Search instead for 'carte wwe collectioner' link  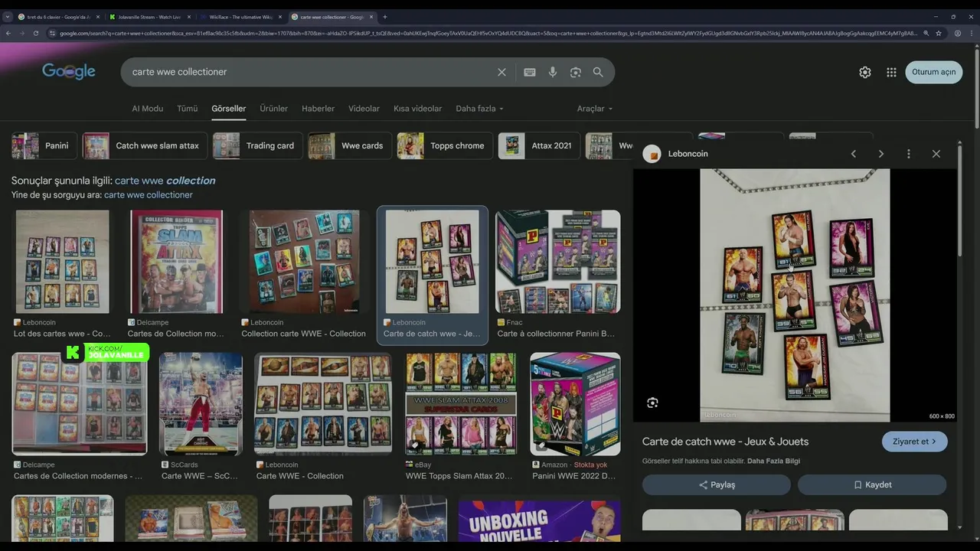click(x=149, y=195)
